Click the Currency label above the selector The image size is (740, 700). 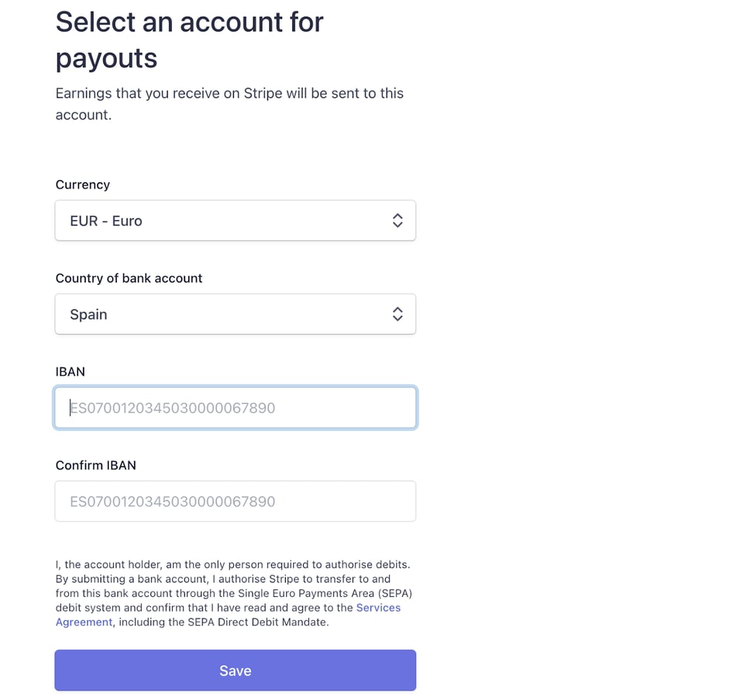click(82, 184)
